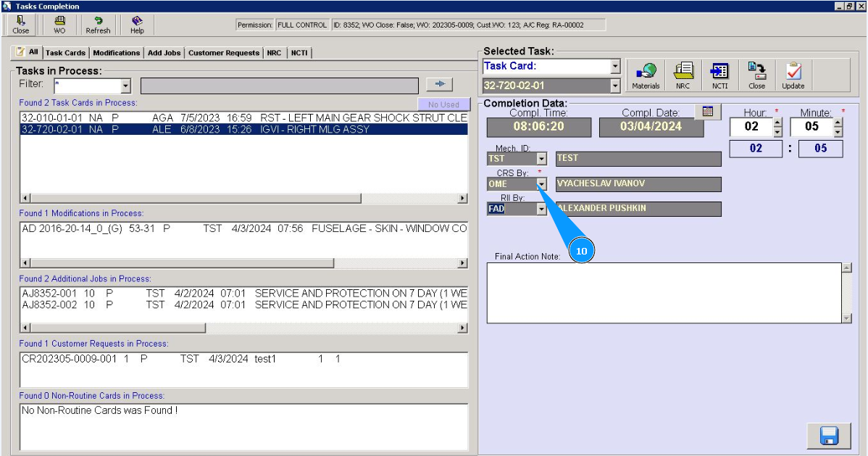Open the WO printer toolbar icon
Viewport: 868px width, 456px height.
point(60,25)
